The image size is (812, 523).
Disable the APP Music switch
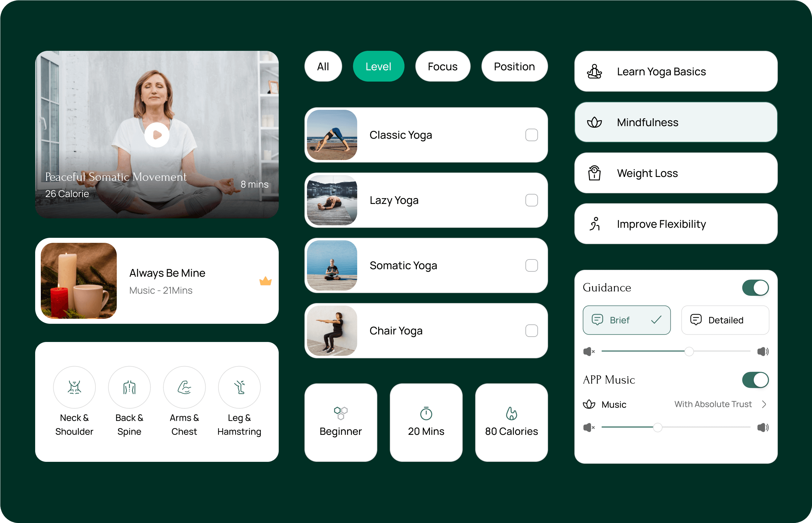[x=755, y=380]
